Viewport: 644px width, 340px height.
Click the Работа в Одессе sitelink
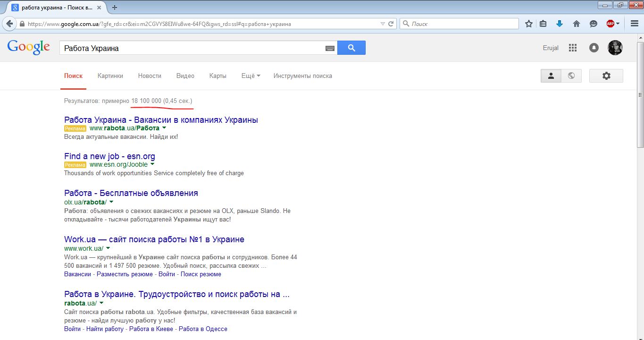203,329
